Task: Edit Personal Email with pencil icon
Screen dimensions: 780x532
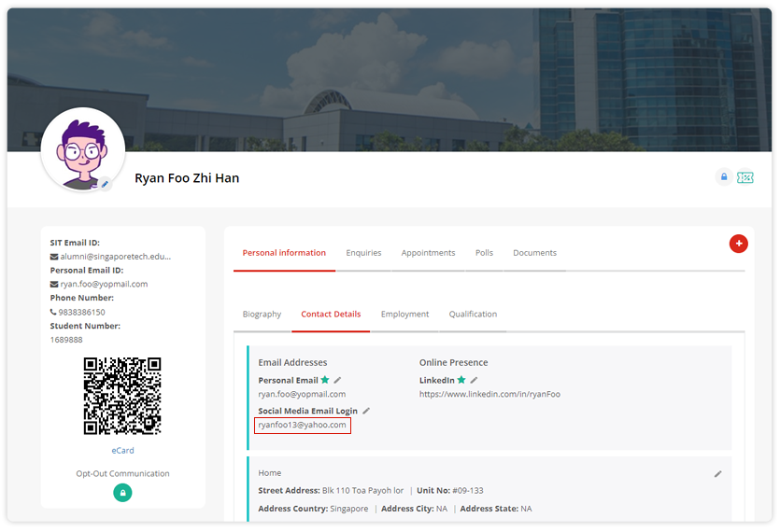Action: [x=337, y=380]
